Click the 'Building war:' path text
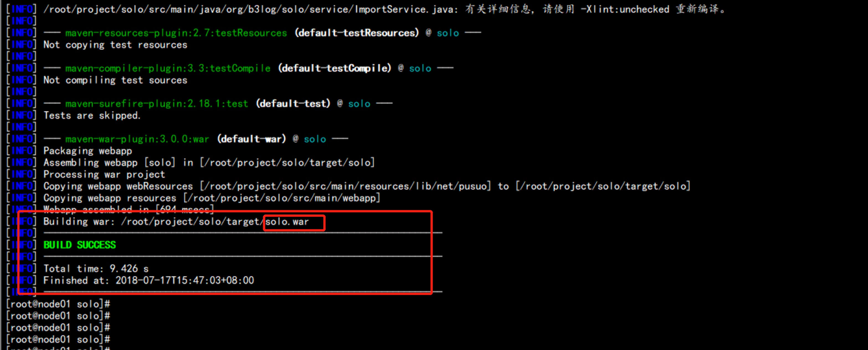Image resolution: width=868 pixels, height=350 pixels. 176,221
